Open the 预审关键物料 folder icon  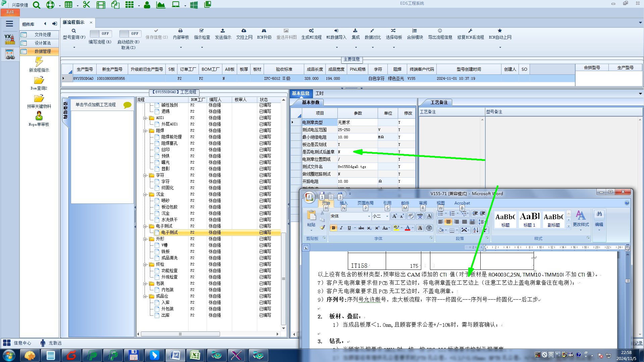39,99
